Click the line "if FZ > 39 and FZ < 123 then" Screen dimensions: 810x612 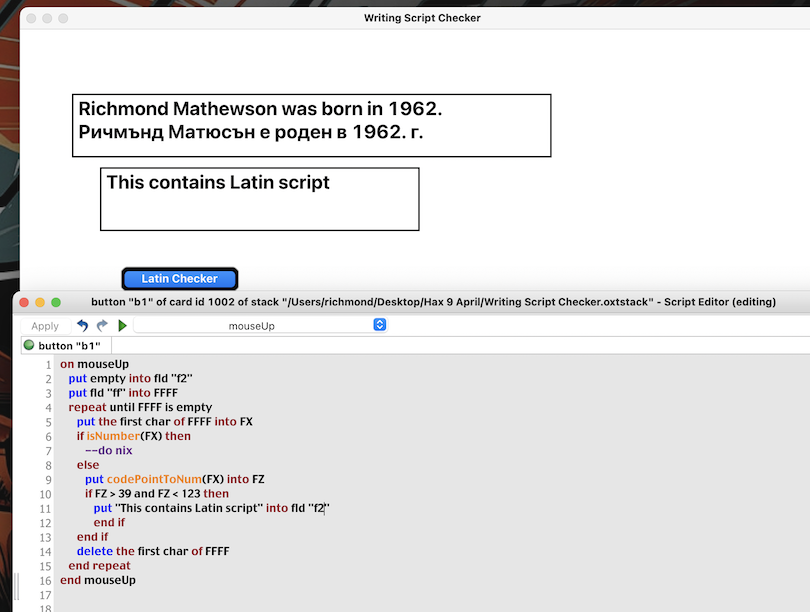pyautogui.click(x=157, y=494)
